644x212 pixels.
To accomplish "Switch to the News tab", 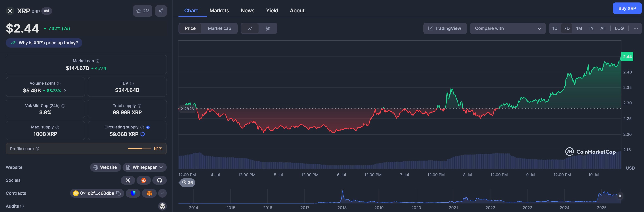I will (248, 10).
